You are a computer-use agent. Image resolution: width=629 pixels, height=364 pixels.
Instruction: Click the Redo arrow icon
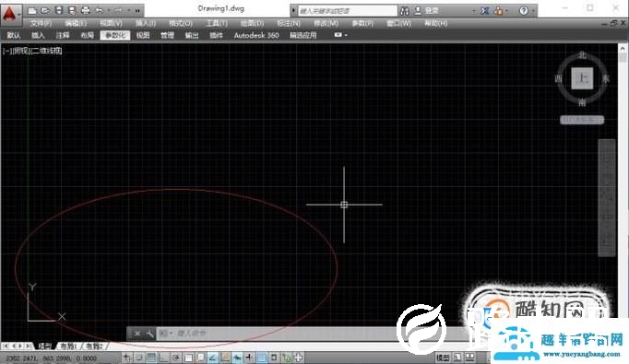tap(119, 11)
